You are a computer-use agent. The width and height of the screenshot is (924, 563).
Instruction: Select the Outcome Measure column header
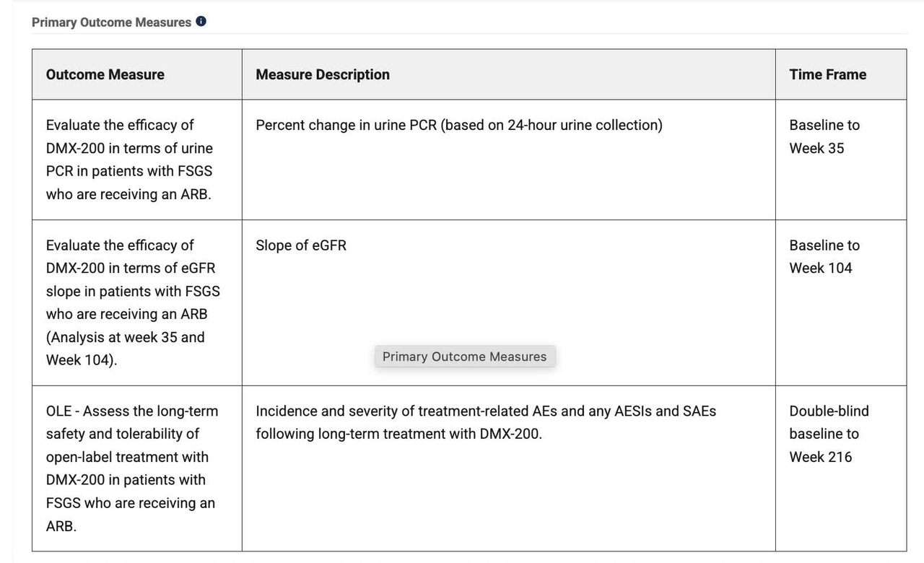click(x=105, y=74)
